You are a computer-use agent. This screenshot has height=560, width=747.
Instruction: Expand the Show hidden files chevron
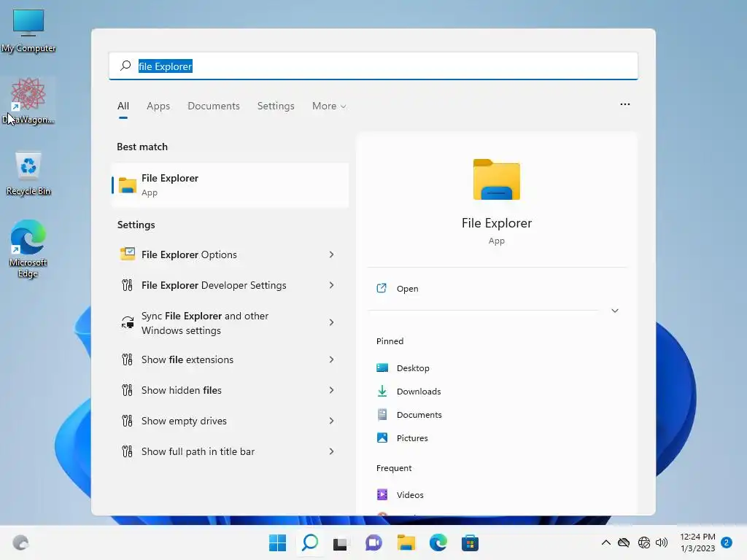[332, 390]
